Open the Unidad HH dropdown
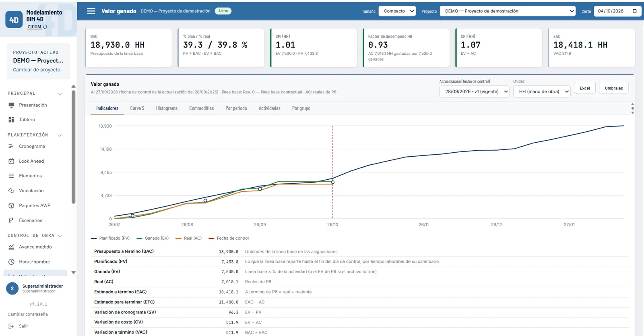 point(542,92)
